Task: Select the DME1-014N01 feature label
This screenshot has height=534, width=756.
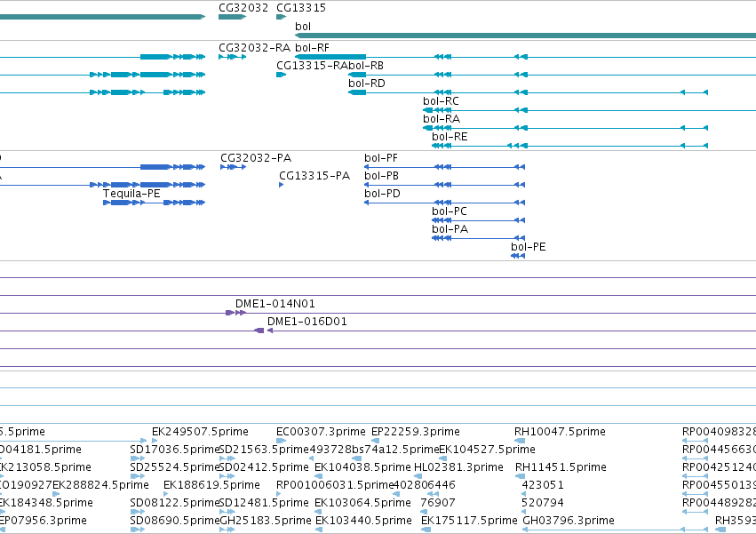Action: 275,304
